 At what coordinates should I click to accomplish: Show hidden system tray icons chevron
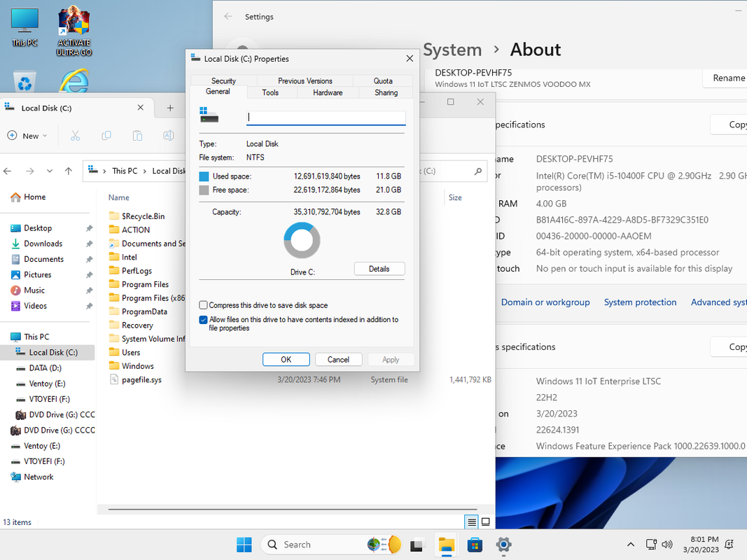point(631,545)
